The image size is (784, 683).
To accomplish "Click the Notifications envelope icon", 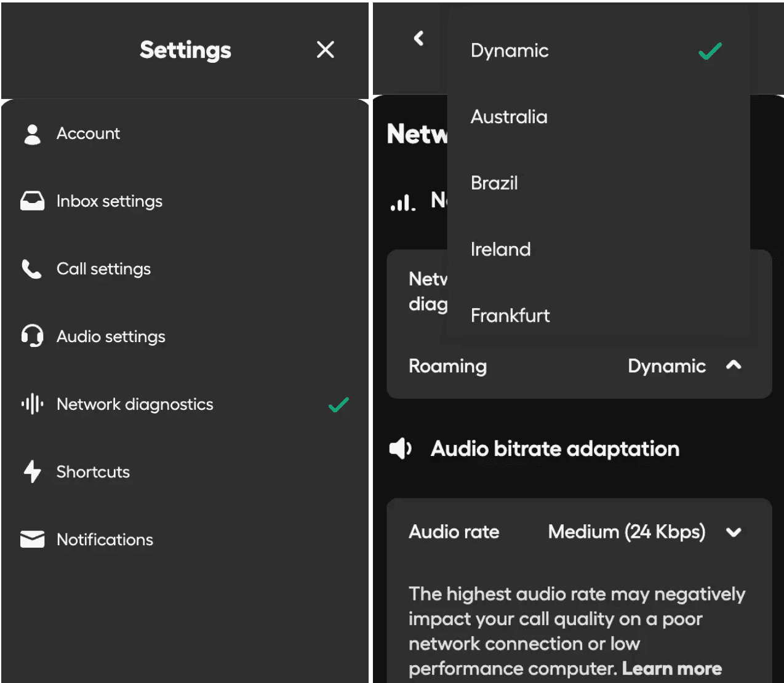I will (32, 540).
